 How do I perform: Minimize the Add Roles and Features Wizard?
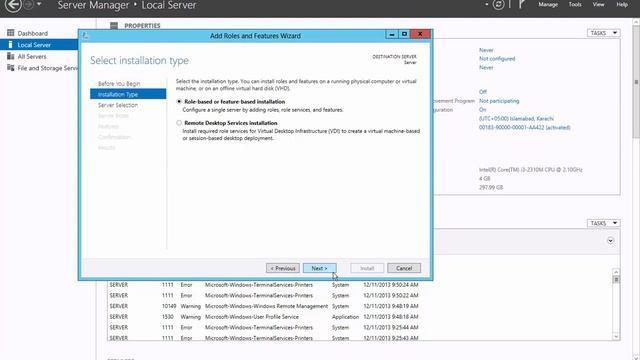(392, 34)
